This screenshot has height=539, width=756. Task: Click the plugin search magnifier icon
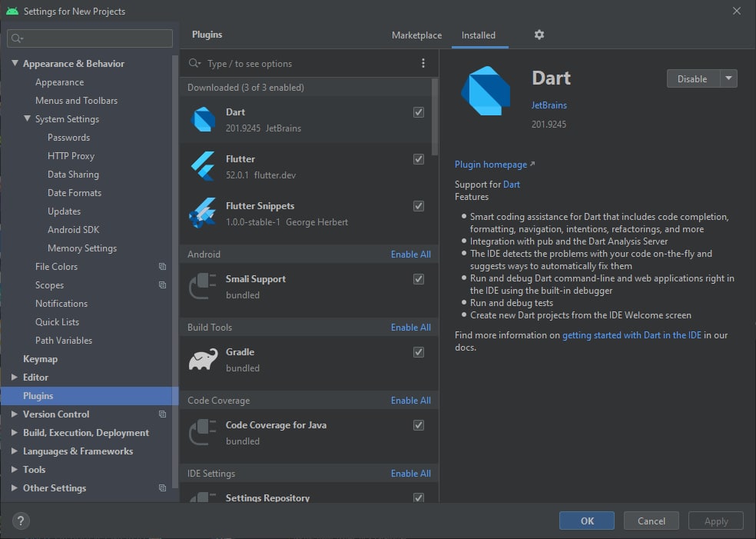click(x=194, y=63)
